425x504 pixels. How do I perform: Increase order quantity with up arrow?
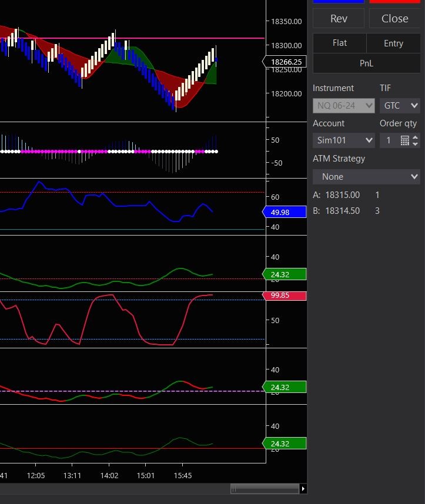coord(416,137)
